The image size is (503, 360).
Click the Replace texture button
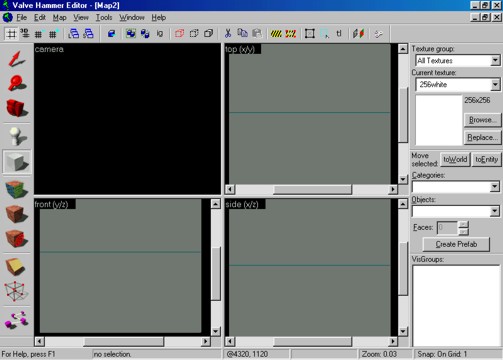tap(482, 137)
